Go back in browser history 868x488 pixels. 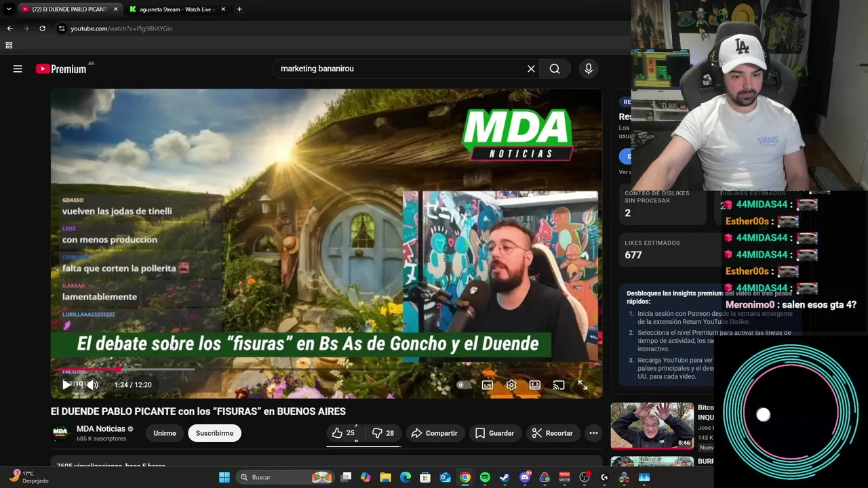point(9,28)
